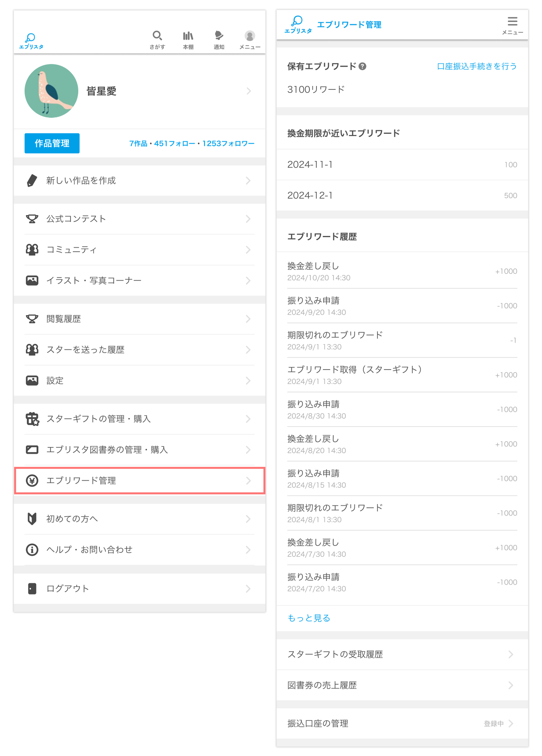Expand スターギフトの受取履歴 via its chevron
This screenshot has height=756, width=542.
(511, 654)
